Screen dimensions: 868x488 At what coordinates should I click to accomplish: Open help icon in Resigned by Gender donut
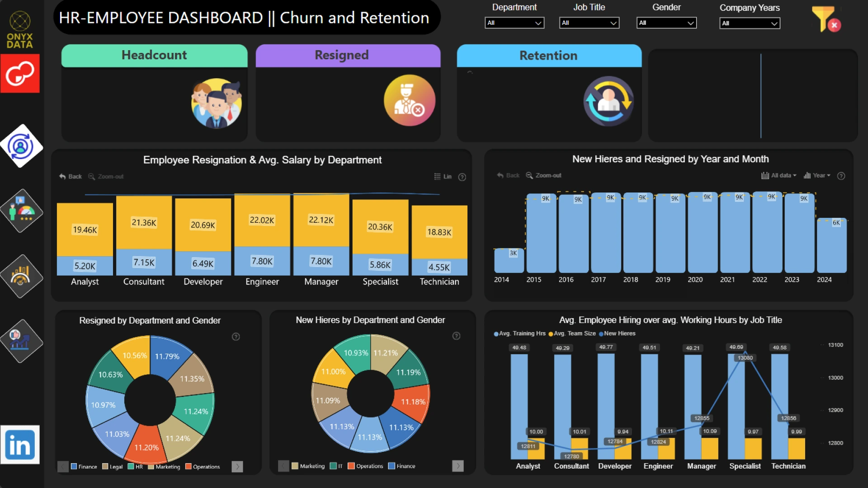(236, 337)
